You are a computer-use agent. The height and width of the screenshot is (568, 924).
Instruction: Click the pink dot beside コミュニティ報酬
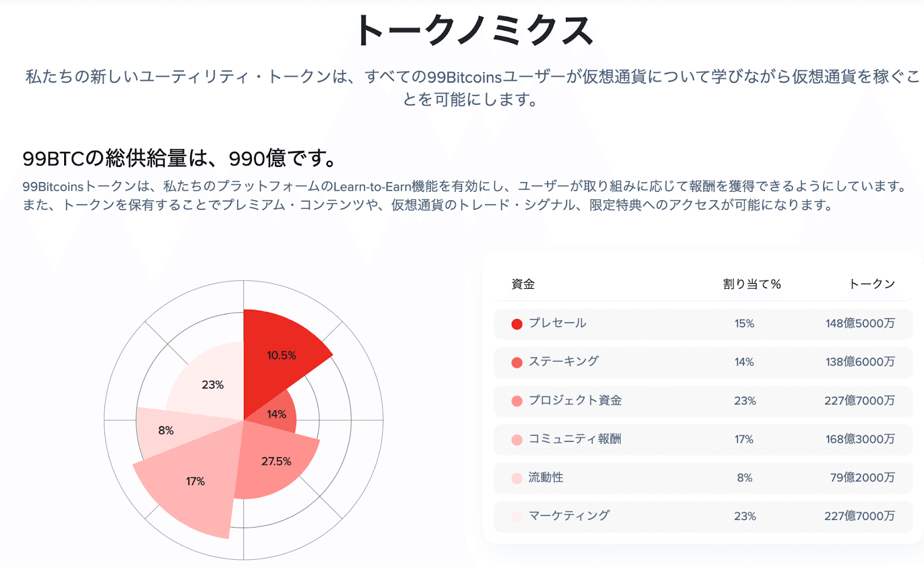pos(517,440)
